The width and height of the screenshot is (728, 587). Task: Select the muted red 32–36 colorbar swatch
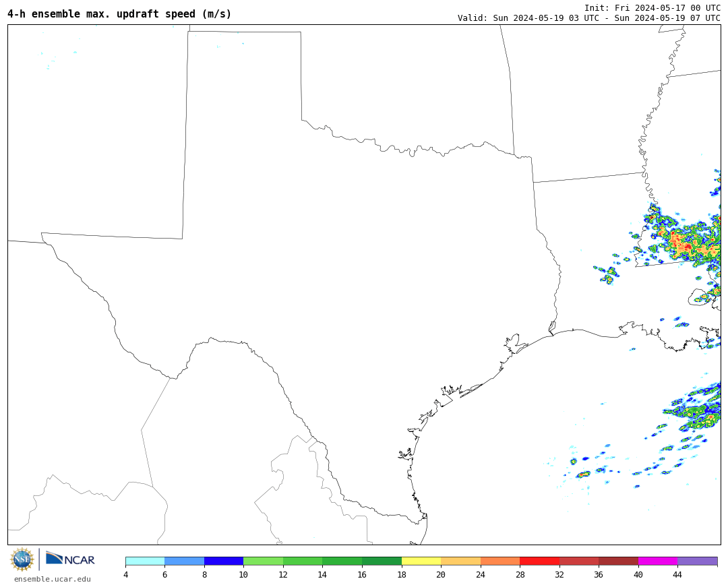click(x=579, y=561)
